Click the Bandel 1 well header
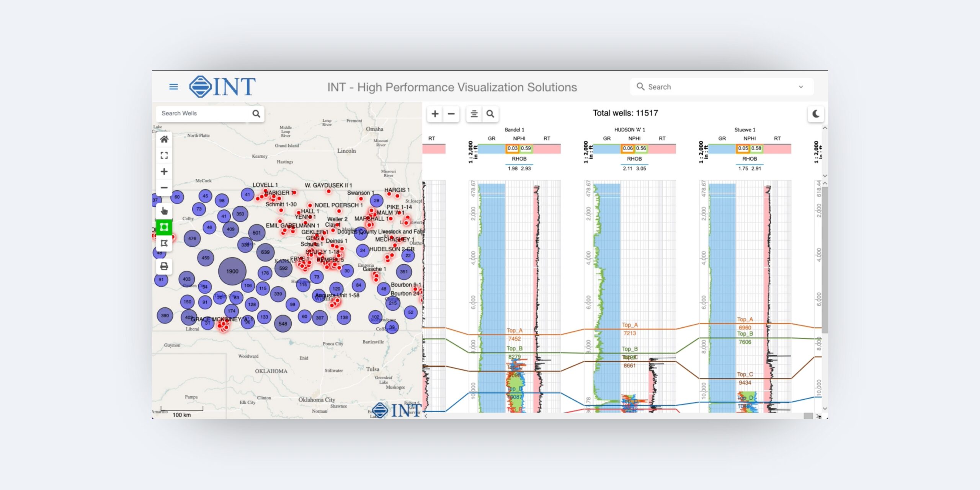This screenshot has width=980, height=490. click(514, 130)
